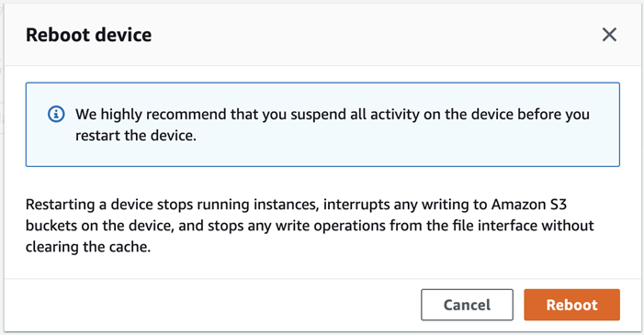Click the blue info circle icon
644x335 pixels.
click(x=56, y=114)
